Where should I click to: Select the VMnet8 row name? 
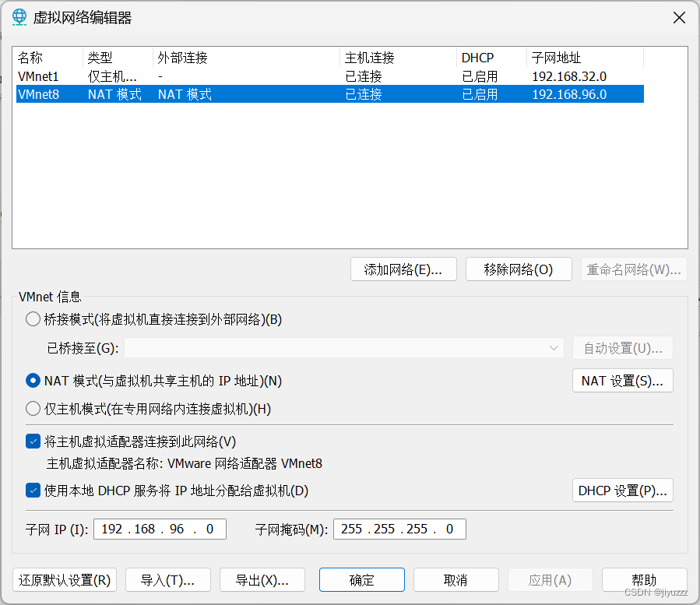pyautogui.click(x=38, y=94)
